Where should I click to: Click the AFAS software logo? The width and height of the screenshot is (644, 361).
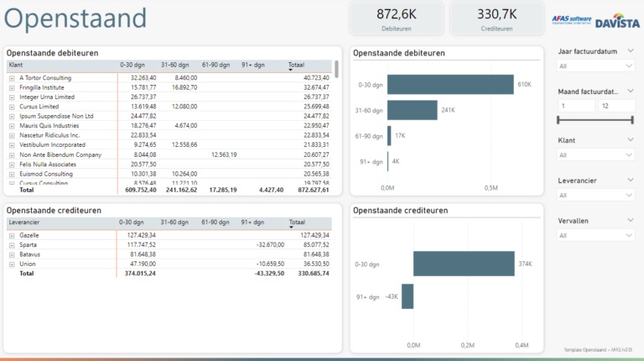tap(571, 20)
